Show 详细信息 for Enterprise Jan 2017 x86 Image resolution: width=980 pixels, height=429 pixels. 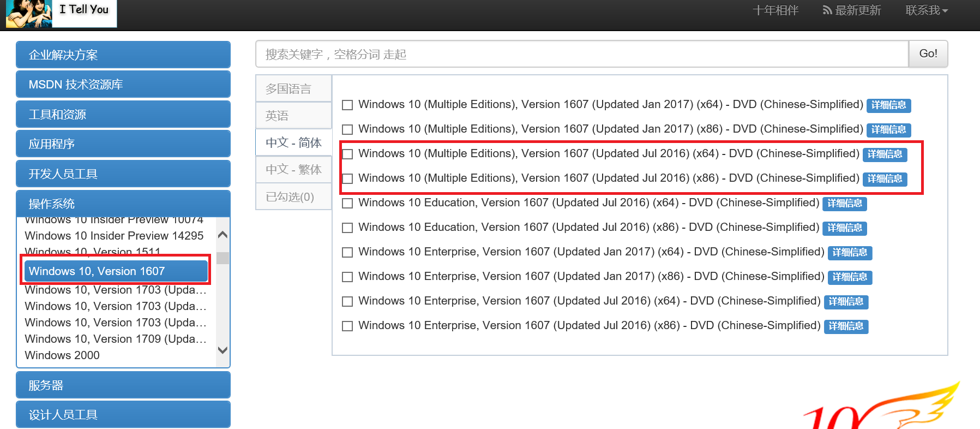(850, 277)
